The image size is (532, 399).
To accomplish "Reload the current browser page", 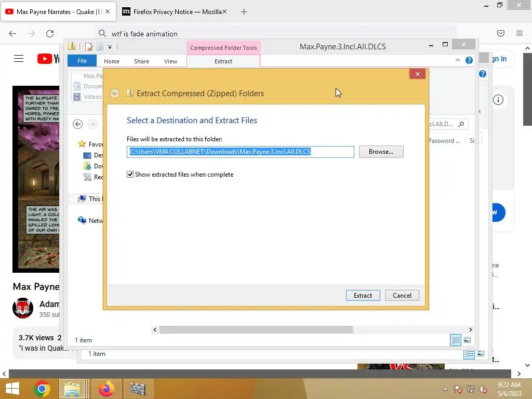I will point(50,33).
